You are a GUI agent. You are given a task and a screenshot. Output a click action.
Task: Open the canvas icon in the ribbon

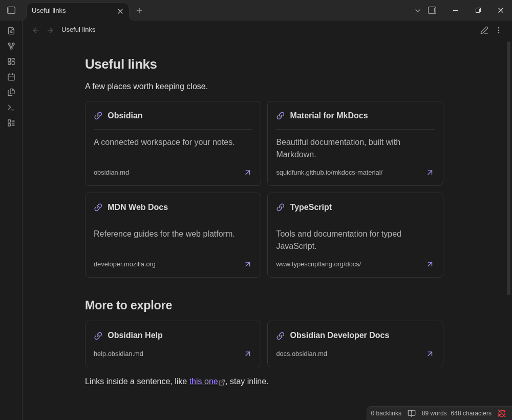point(11,61)
